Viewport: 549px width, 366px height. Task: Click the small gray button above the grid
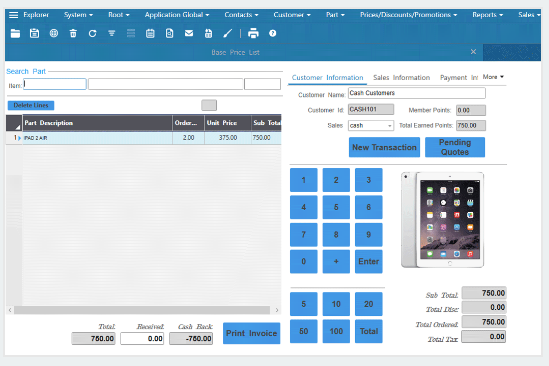coord(209,105)
